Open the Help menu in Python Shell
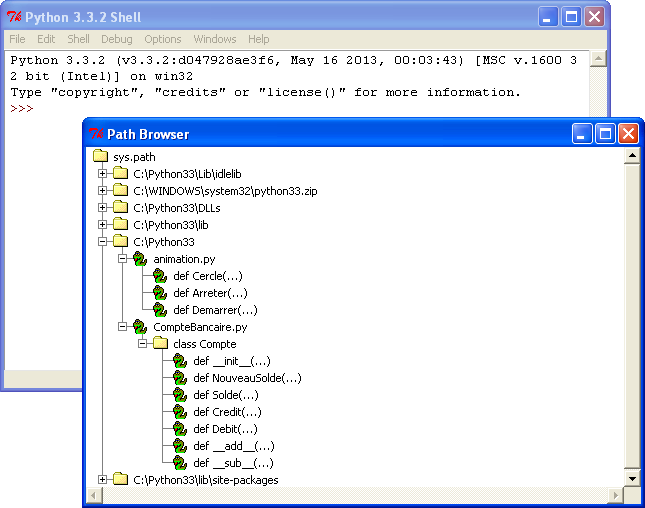 [258, 39]
